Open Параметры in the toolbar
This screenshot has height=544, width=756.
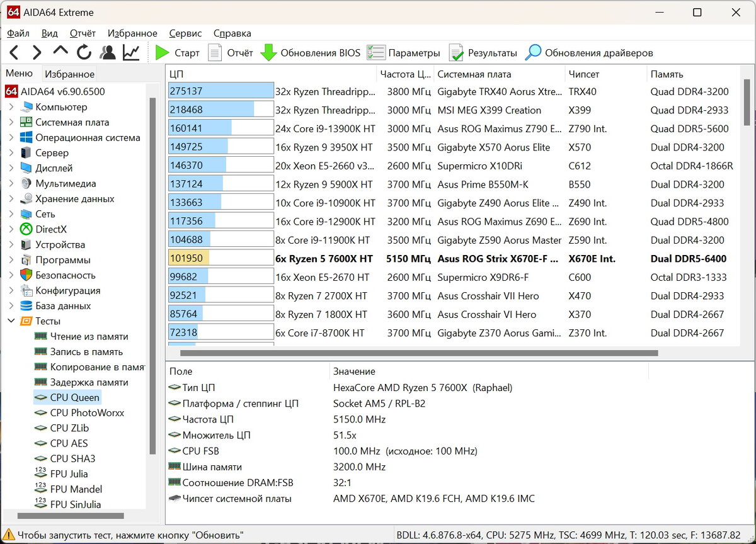pos(404,53)
